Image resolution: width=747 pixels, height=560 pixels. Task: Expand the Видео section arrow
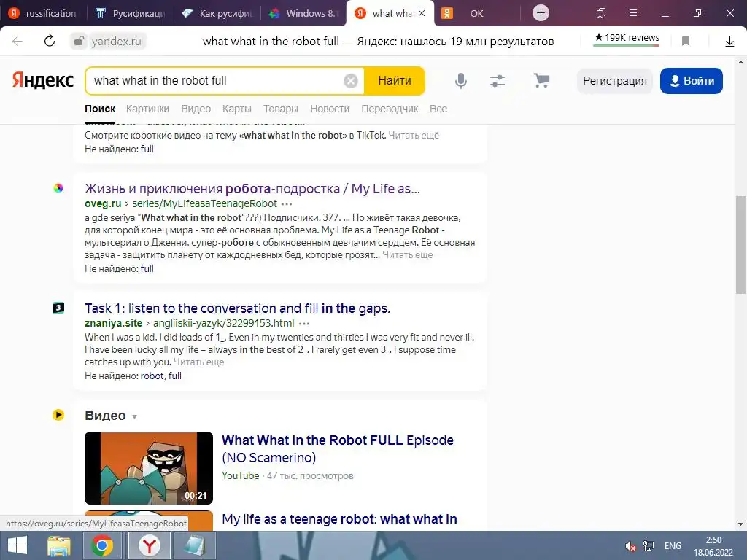click(x=134, y=416)
